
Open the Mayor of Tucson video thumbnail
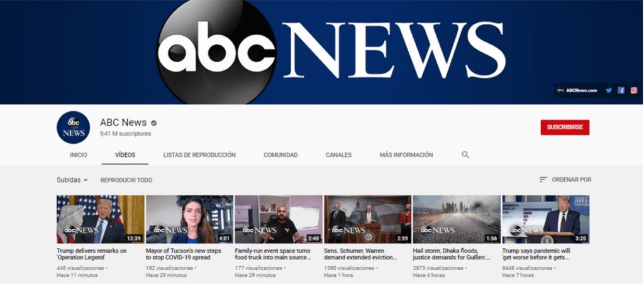point(189,219)
